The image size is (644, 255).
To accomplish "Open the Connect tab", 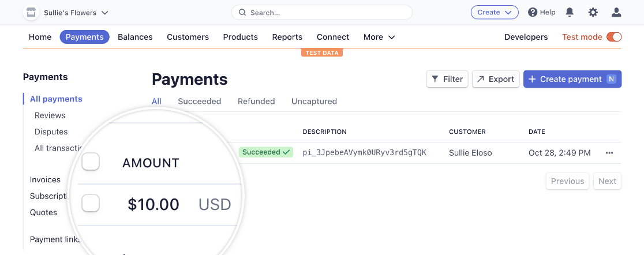I will coord(333,37).
